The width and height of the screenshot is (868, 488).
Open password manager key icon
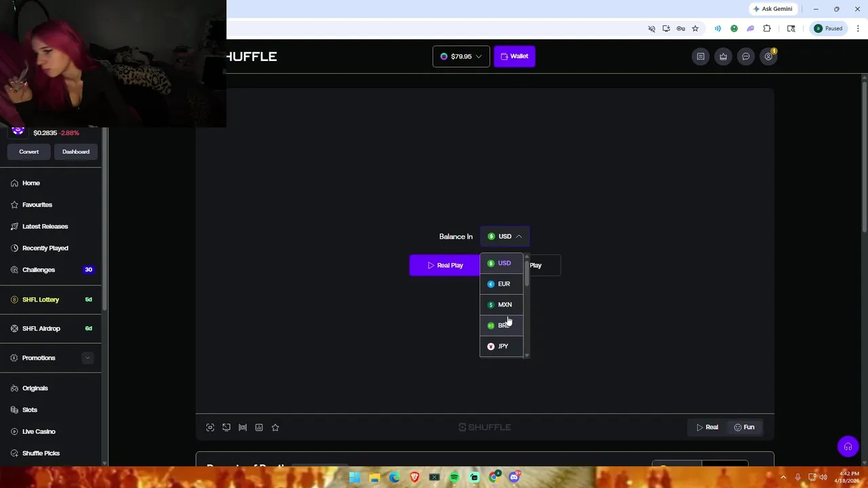click(680, 28)
